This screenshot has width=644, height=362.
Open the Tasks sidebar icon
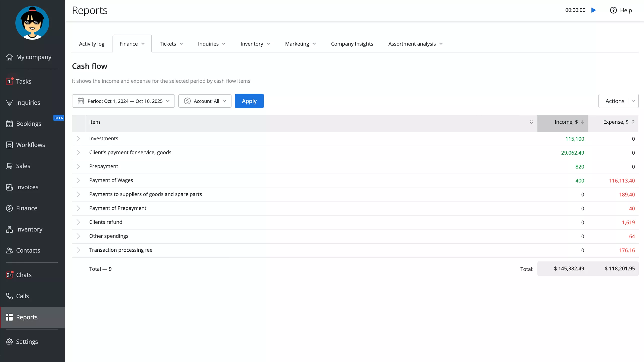pyautogui.click(x=9, y=81)
